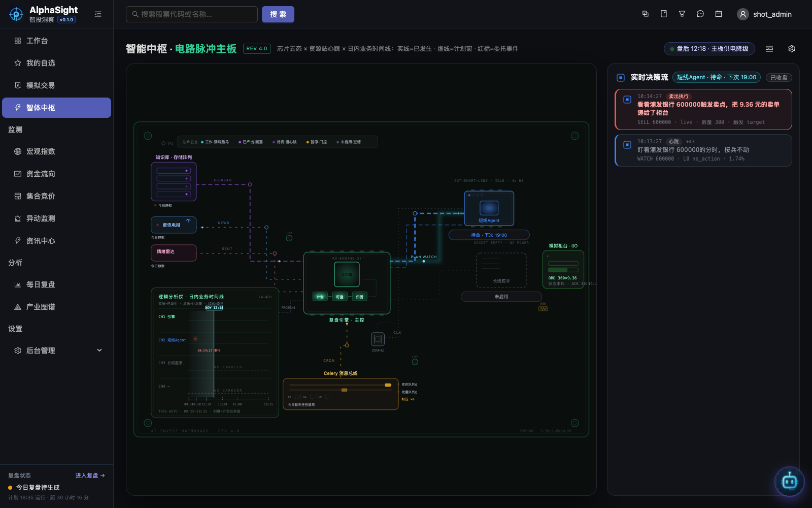Collapse the sidebar with the menu fold icon
812x508 pixels.
coord(98,14)
